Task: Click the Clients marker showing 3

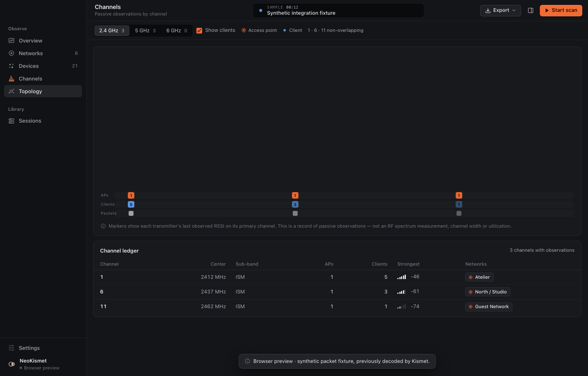Action: point(295,204)
